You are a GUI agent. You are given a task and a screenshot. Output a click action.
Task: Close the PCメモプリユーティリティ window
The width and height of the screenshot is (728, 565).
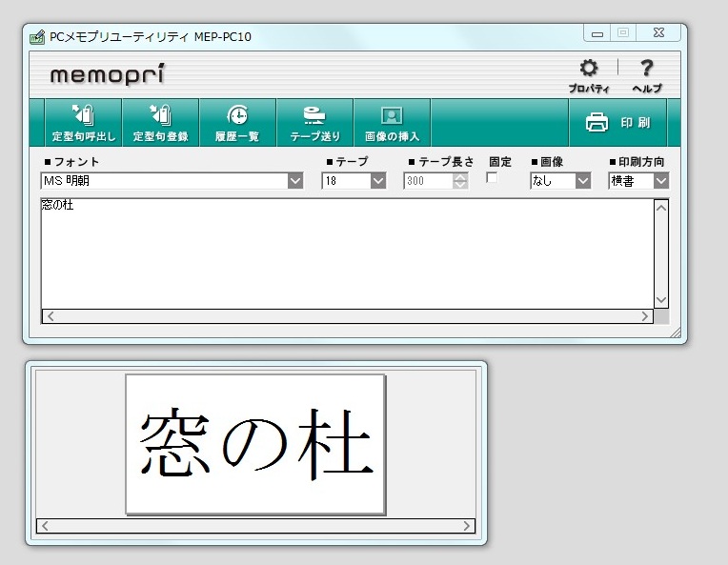658,33
